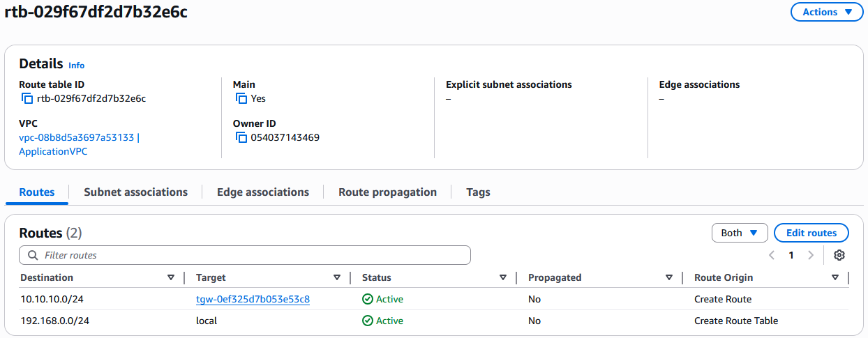Image resolution: width=868 pixels, height=338 pixels.
Task: Sort routes by Destination column
Action: (171, 277)
